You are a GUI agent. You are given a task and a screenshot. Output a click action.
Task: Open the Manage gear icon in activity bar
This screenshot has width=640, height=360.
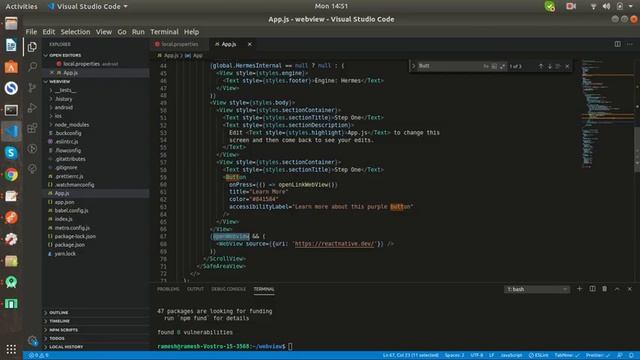pos(32,340)
